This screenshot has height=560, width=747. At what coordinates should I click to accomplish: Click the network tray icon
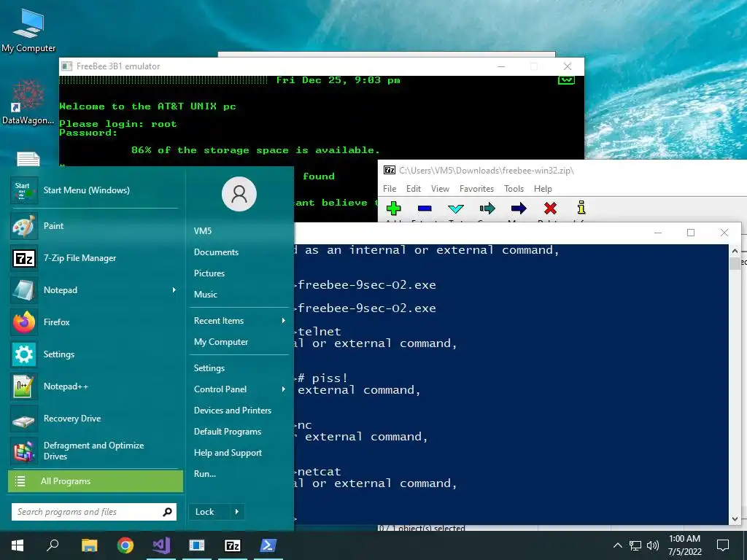click(x=635, y=545)
